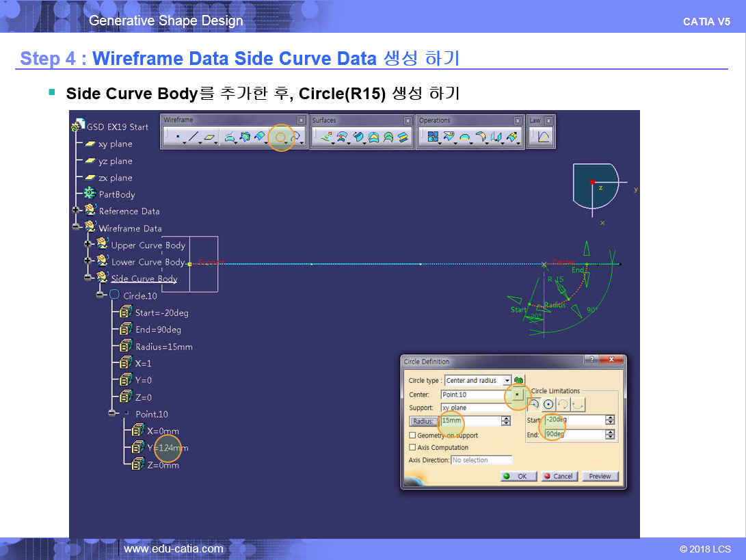746x560 pixels.
Task: Click the Law toolbar curve icon
Action: click(544, 137)
